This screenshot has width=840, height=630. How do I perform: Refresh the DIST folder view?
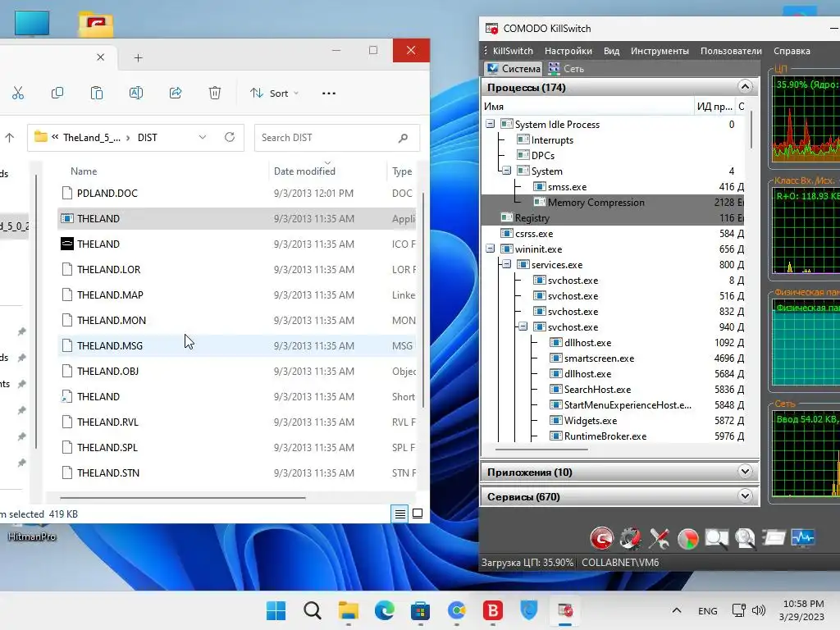(230, 137)
